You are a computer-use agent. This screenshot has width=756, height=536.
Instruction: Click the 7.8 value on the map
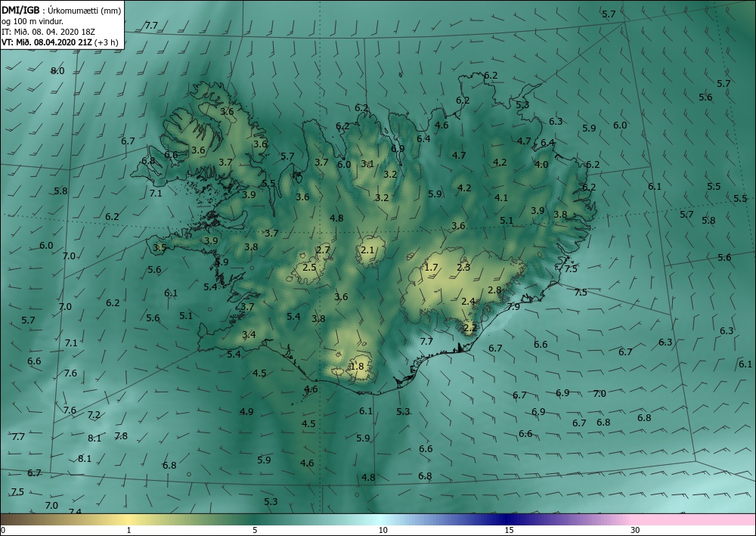(121, 435)
